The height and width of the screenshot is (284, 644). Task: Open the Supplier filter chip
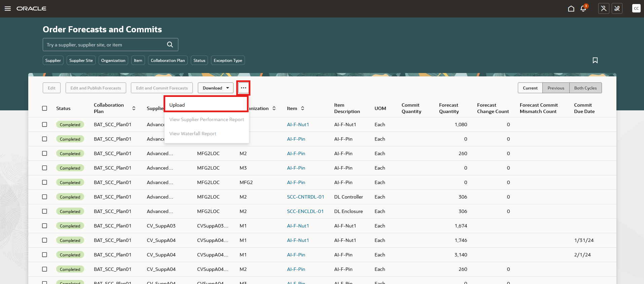[53, 61]
